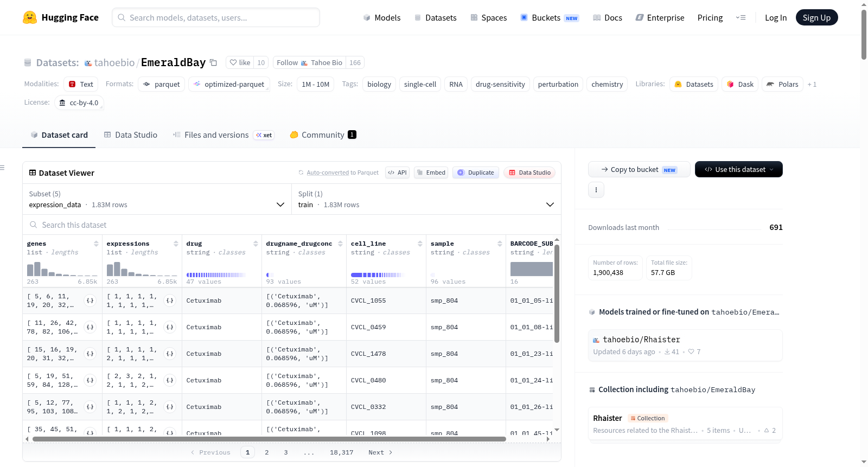Open Datasets in the top navigation
The image size is (868, 467).
pyautogui.click(x=435, y=17)
